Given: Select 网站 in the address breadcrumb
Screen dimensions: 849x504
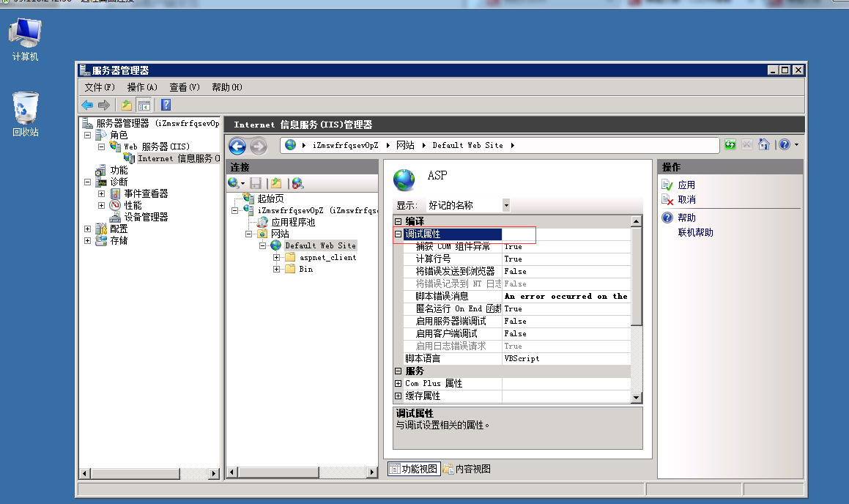Looking at the screenshot, I should tap(405, 145).
